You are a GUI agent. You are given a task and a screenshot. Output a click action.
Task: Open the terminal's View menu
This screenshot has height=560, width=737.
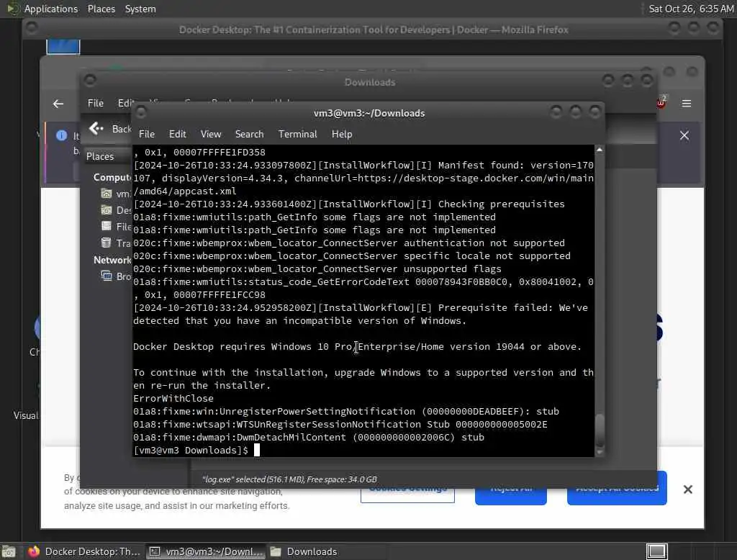point(211,134)
